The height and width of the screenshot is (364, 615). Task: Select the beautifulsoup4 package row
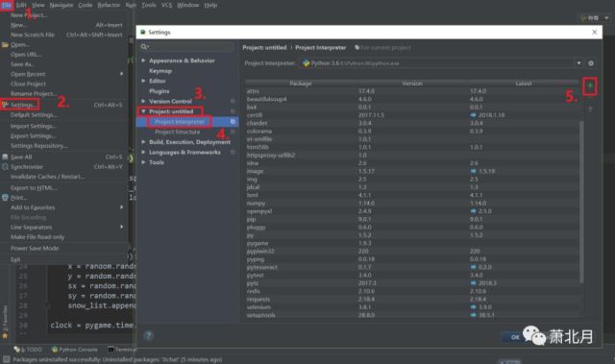coord(412,99)
